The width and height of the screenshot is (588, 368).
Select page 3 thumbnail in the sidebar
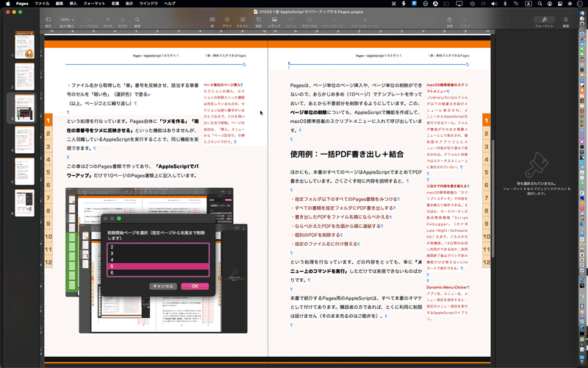25,107
